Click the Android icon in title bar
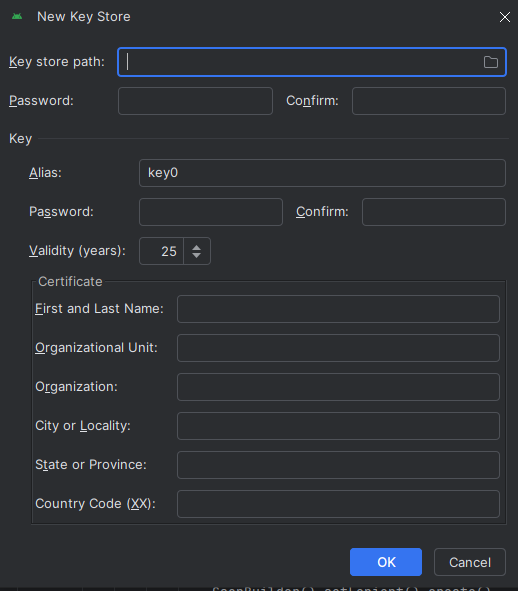 click(x=17, y=17)
